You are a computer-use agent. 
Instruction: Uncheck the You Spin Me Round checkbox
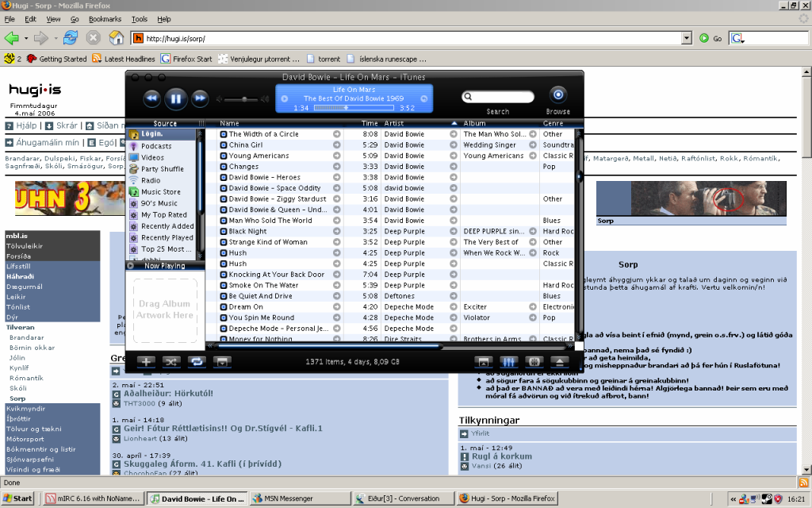pos(224,318)
